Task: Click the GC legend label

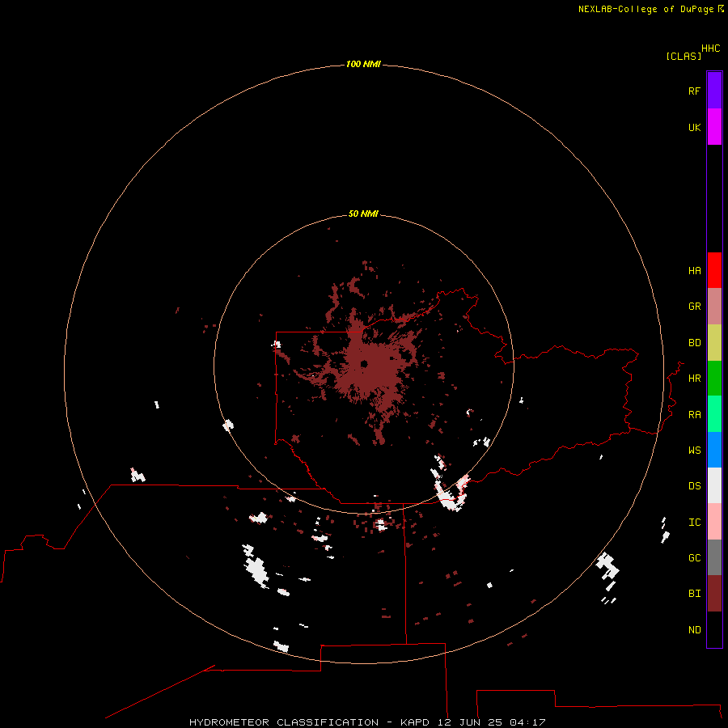Action: pyautogui.click(x=694, y=557)
